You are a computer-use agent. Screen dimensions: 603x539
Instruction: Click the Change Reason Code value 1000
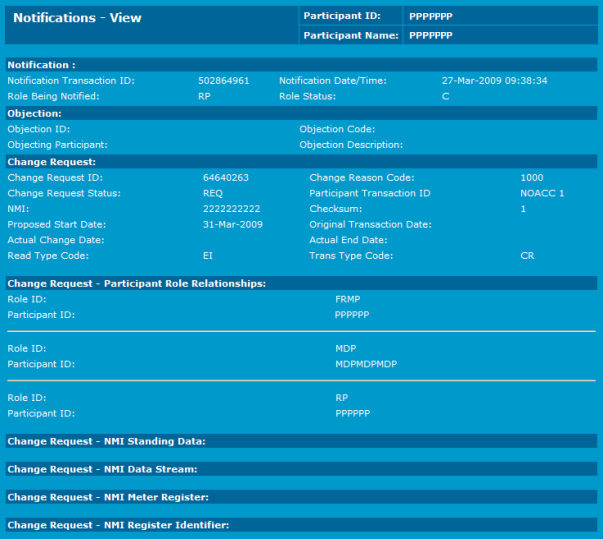pos(531,177)
